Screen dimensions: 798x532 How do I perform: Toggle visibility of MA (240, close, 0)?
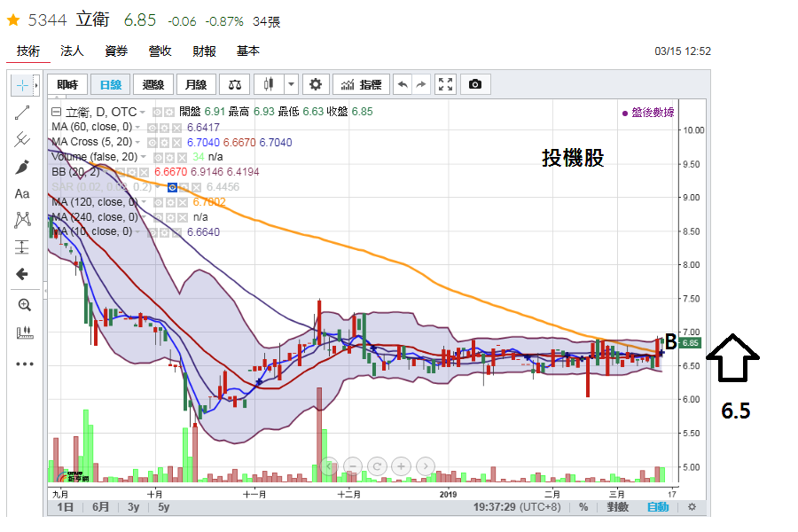tap(159, 218)
